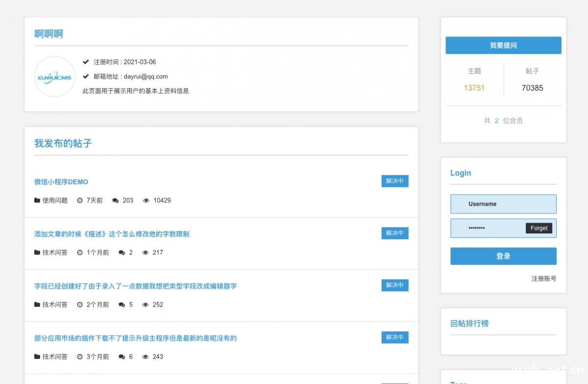588x384 pixels.
Task: Click the 主题 count 13751
Action: (x=474, y=88)
